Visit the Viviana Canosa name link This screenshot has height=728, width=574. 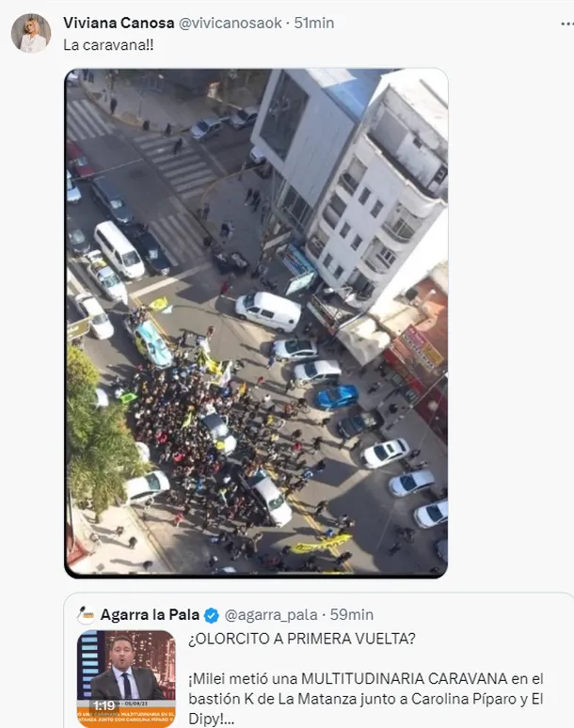coord(119,23)
